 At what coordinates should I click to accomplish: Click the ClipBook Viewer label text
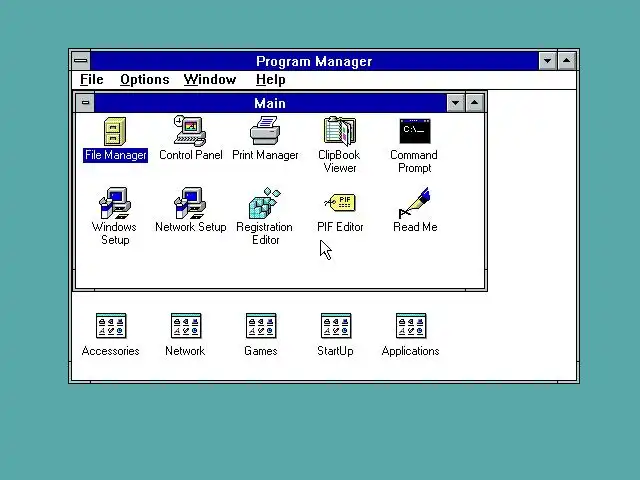click(x=340, y=161)
